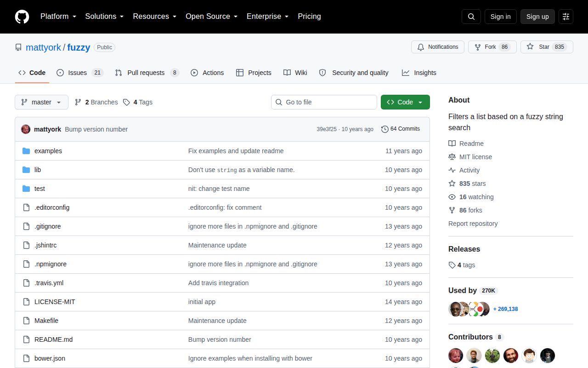This screenshot has height=368, width=588.
Task: Click the scales icon beside MIT license
Action: [452, 157]
